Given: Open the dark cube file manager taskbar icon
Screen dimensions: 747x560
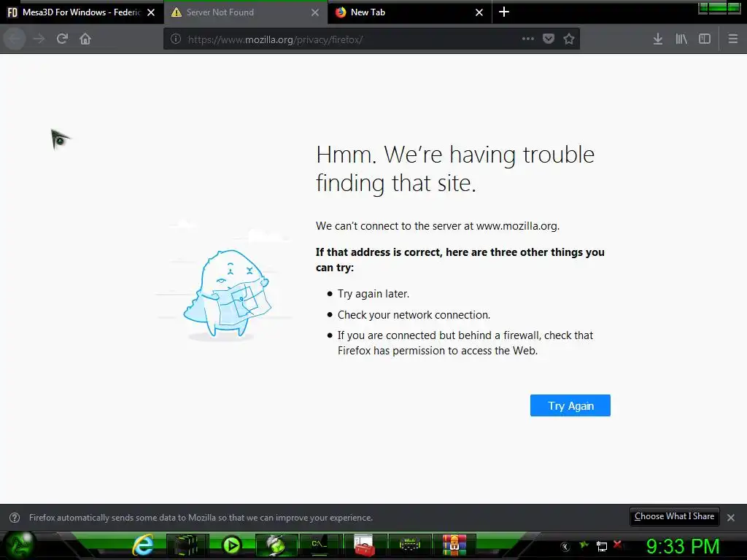Looking at the screenshot, I should click(186, 545).
